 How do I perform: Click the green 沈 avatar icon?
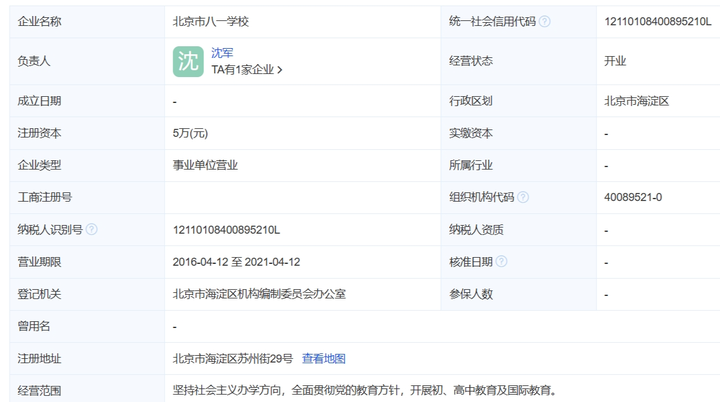[188, 62]
